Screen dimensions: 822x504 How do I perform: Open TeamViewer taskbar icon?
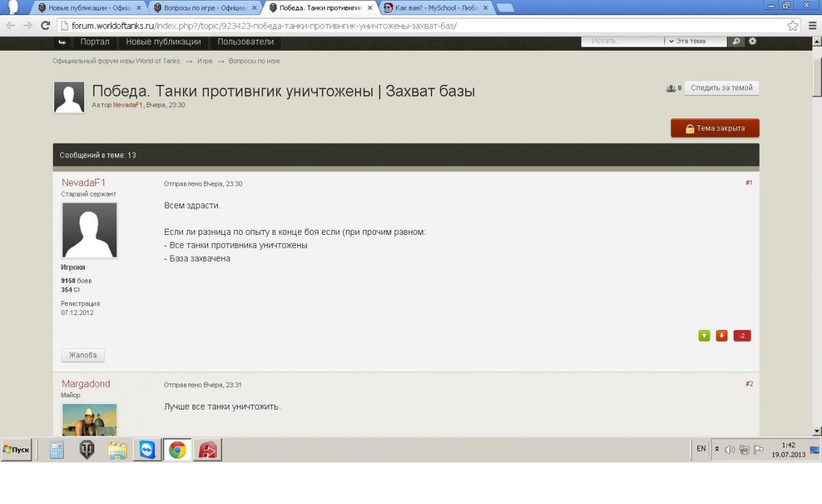pos(147,450)
